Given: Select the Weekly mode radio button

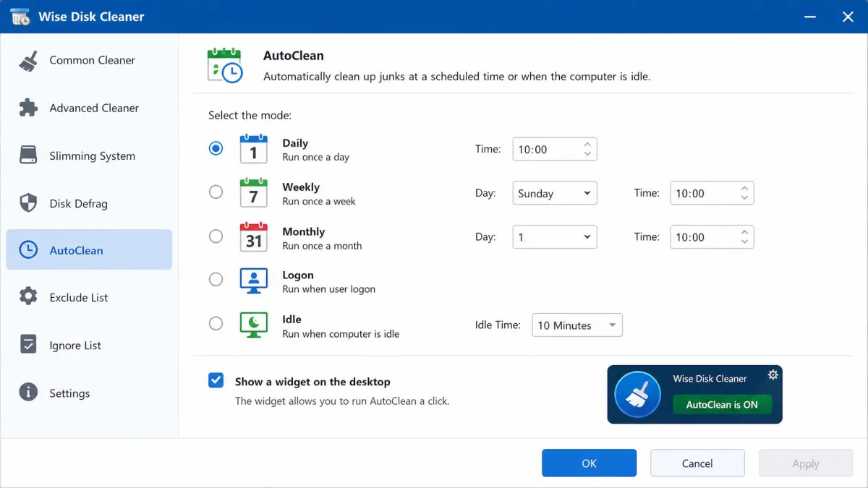Looking at the screenshot, I should [x=216, y=192].
